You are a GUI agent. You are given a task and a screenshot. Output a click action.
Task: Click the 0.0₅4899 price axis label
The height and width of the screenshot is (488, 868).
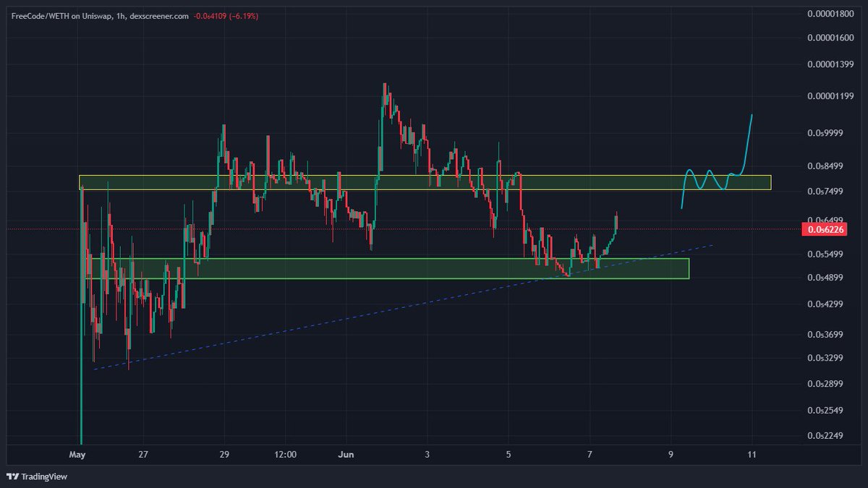coord(825,278)
